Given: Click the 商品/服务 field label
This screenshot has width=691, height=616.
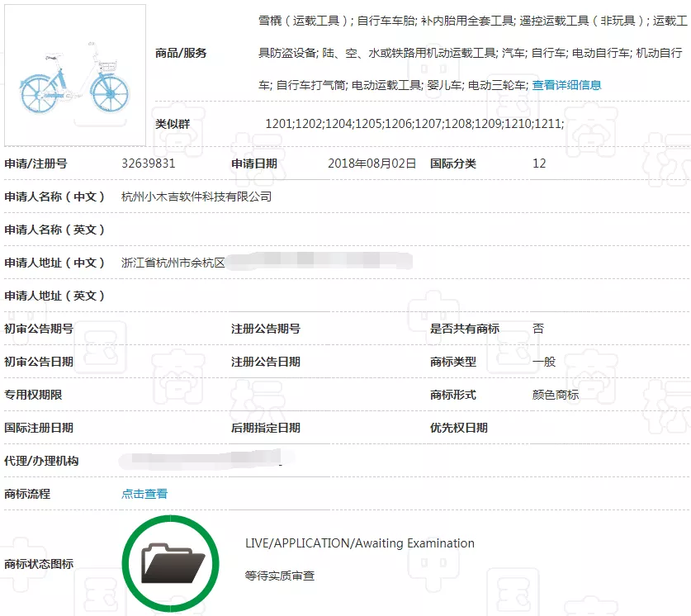Looking at the screenshot, I should click(183, 53).
